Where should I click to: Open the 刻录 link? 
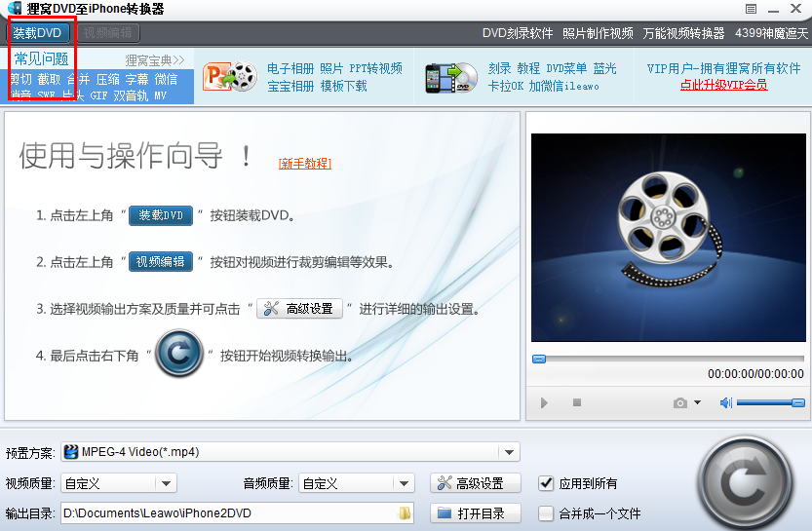(x=499, y=68)
